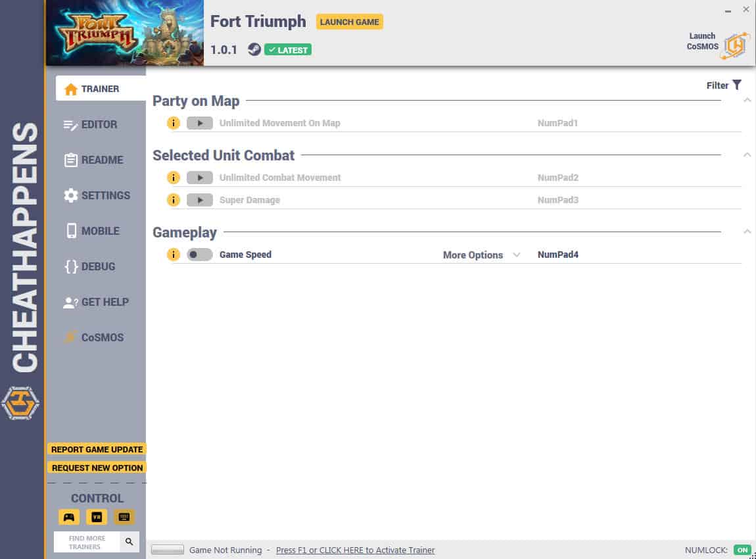
Task: Toggle the NumLock ON indicator
Action: tap(742, 550)
